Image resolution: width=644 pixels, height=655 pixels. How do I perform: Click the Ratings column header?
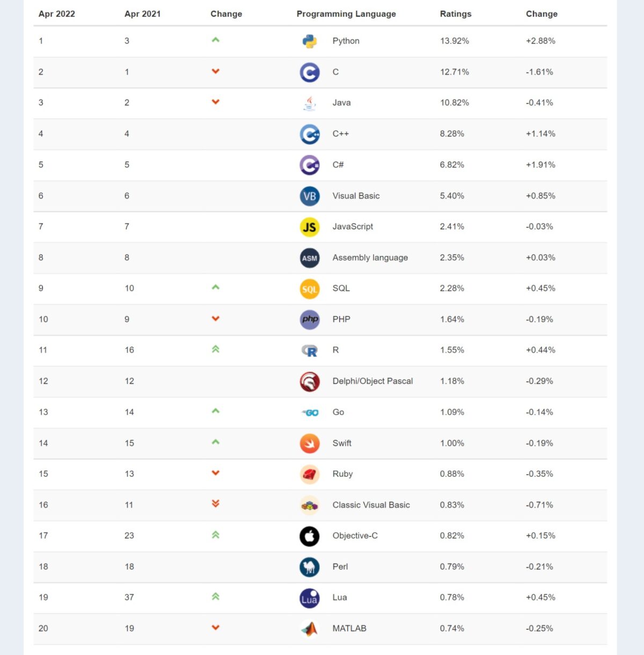click(456, 14)
